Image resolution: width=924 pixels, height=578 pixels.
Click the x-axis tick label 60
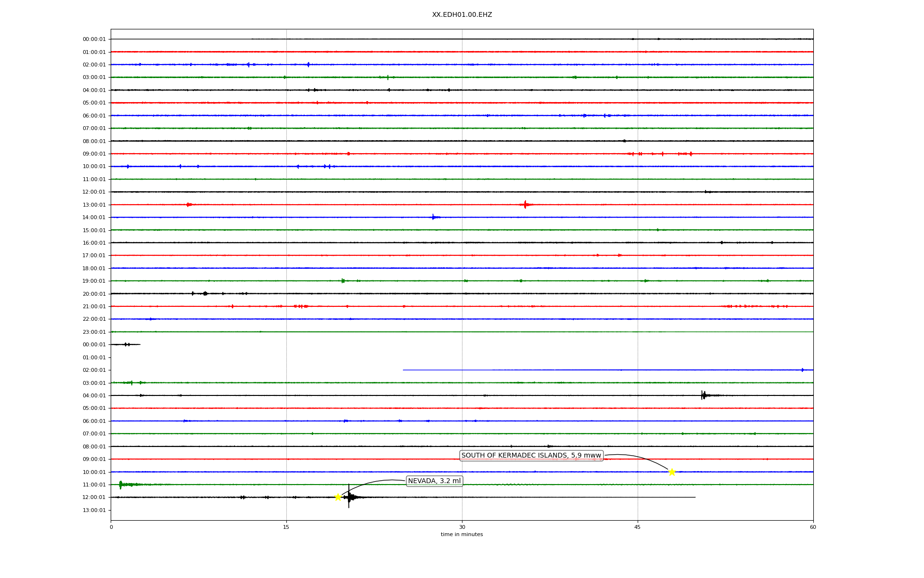pyautogui.click(x=812, y=527)
